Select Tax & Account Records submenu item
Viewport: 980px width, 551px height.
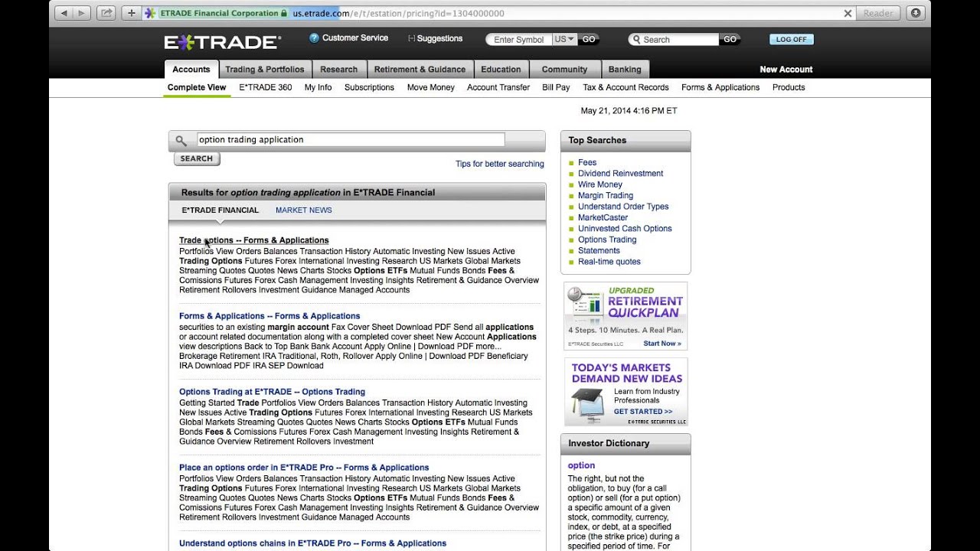(x=626, y=87)
